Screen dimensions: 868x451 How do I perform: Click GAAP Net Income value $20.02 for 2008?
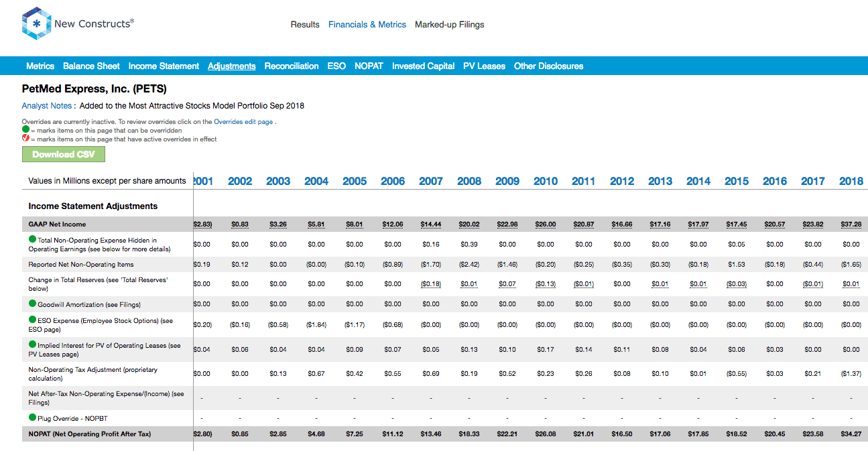tap(469, 224)
